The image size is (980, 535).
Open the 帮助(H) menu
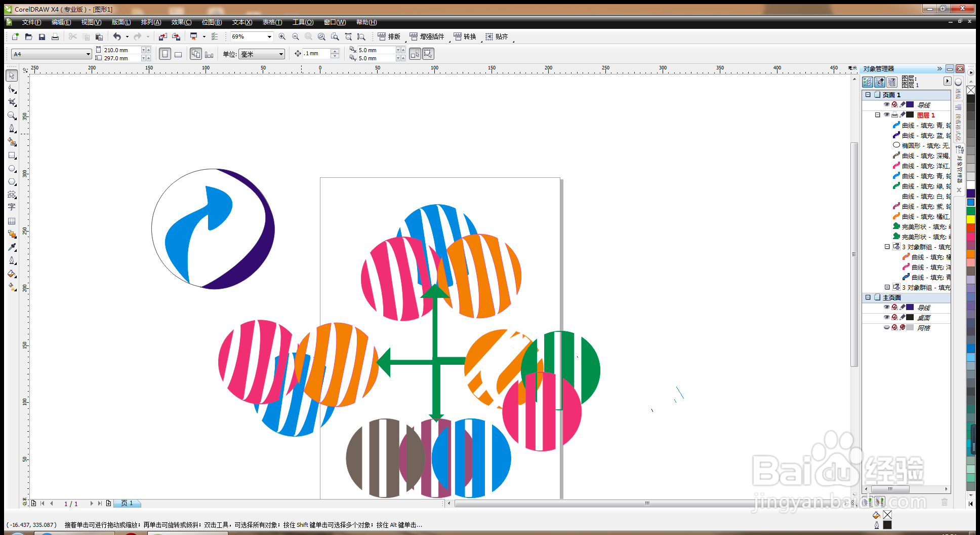pos(366,22)
